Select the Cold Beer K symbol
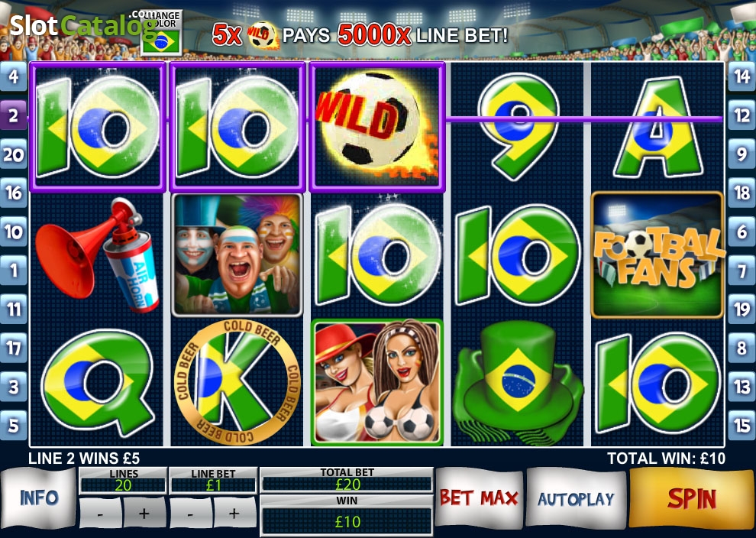This screenshot has height=538, width=756. 237,382
